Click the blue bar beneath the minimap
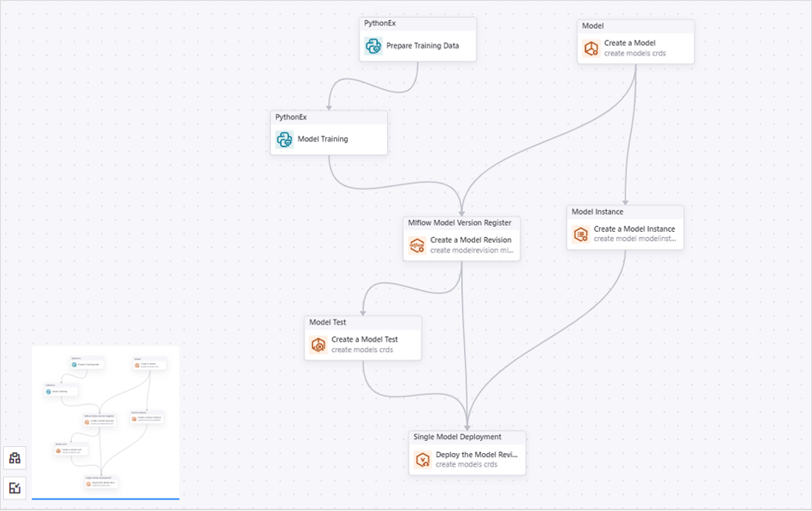Screen dimensions: 812x511 (105, 498)
